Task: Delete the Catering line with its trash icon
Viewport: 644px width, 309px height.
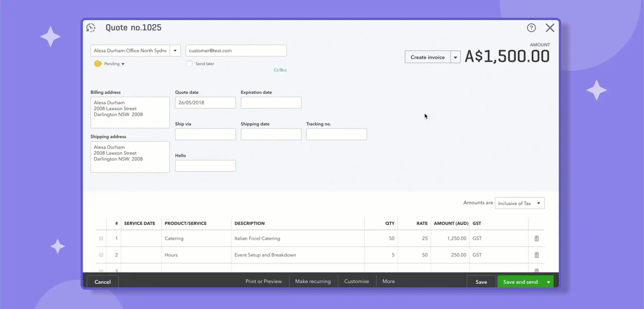Action: point(536,238)
